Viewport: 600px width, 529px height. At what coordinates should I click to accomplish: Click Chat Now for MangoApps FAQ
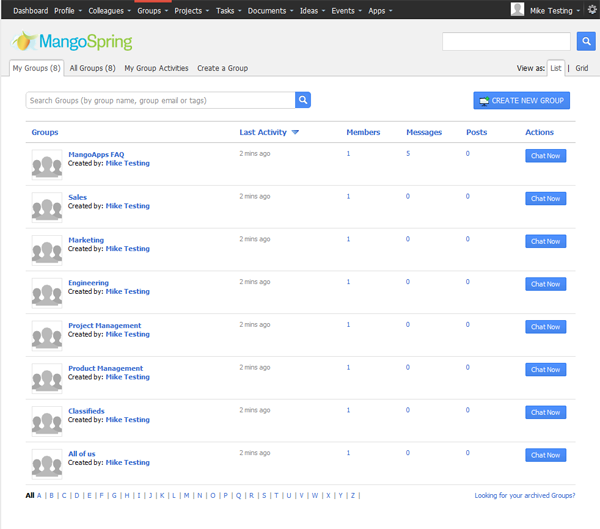click(545, 156)
